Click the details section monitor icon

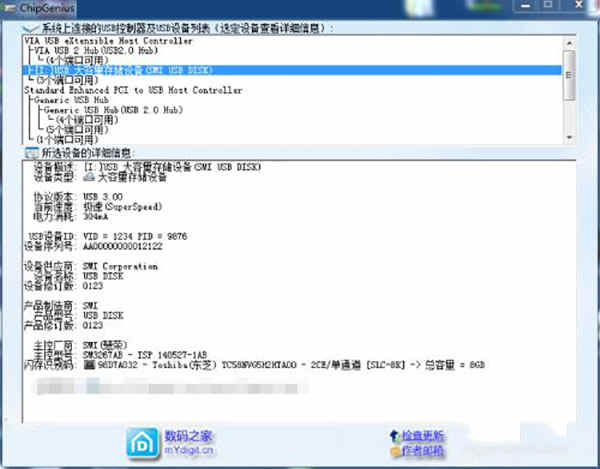click(31, 153)
